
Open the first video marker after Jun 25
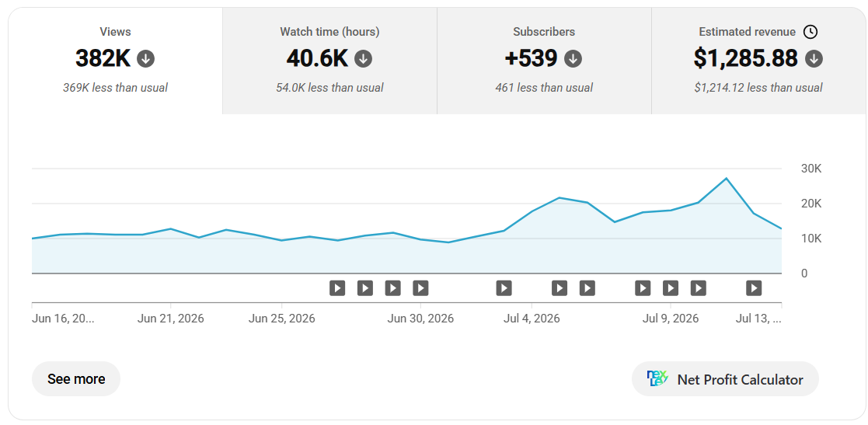[337, 287]
